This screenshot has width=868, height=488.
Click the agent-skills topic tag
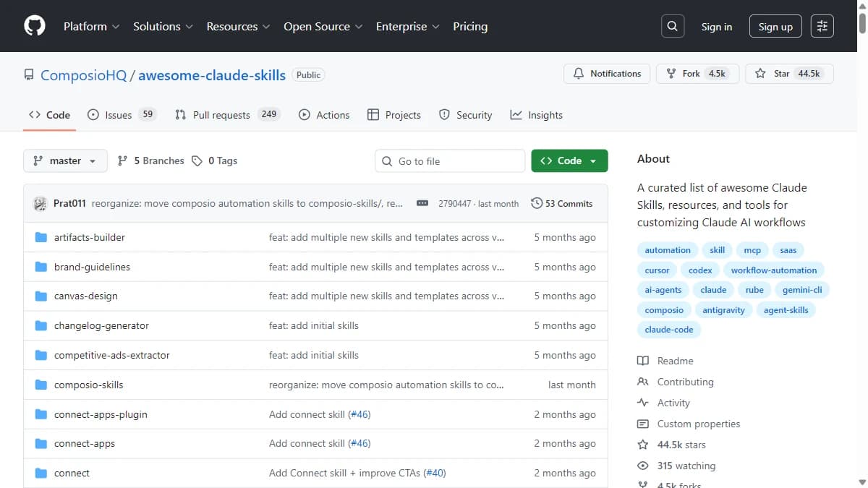(786, 310)
